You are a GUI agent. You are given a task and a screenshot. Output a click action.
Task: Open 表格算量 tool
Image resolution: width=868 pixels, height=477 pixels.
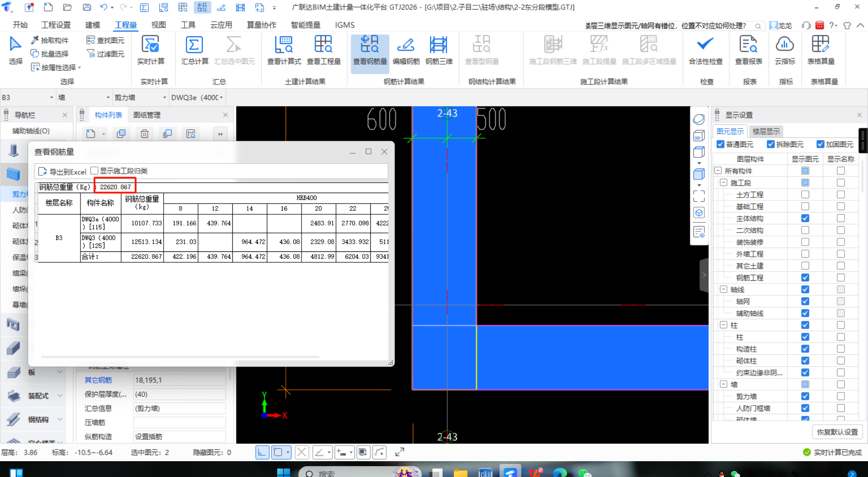pos(821,50)
